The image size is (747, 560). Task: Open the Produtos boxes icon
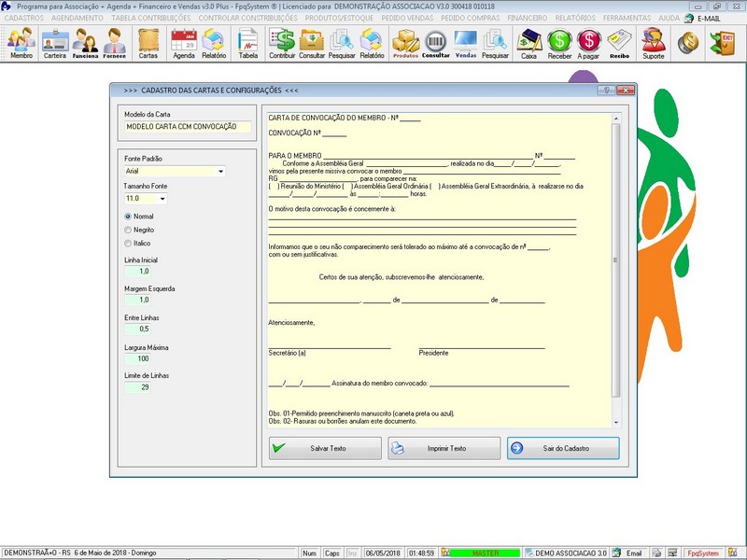pyautogui.click(x=405, y=43)
